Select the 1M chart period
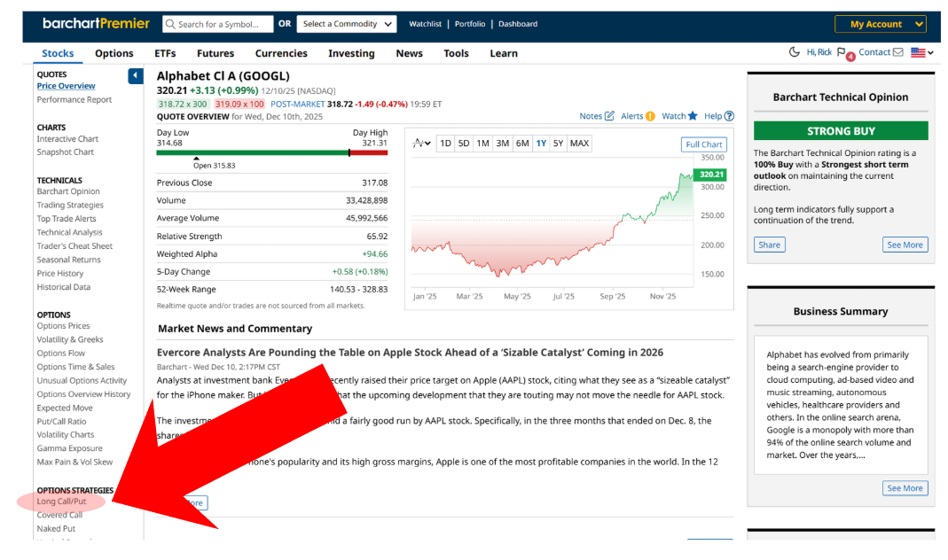The image size is (948, 560). point(482,144)
